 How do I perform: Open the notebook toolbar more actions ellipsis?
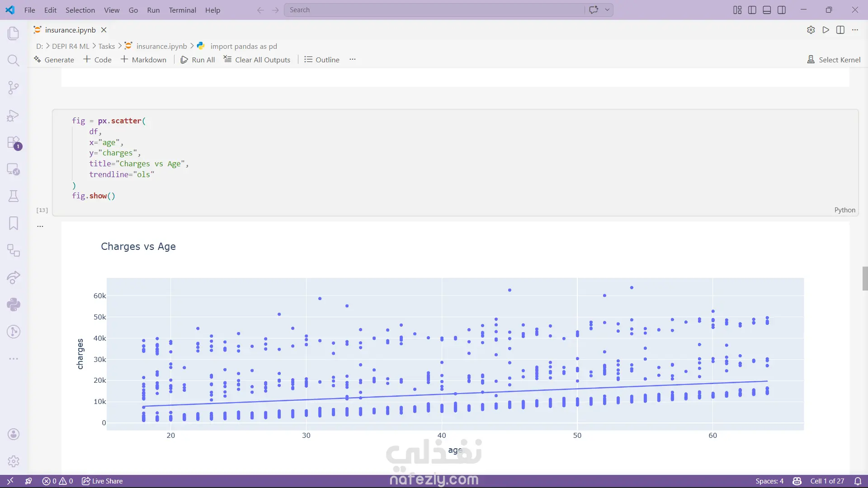[353, 60]
